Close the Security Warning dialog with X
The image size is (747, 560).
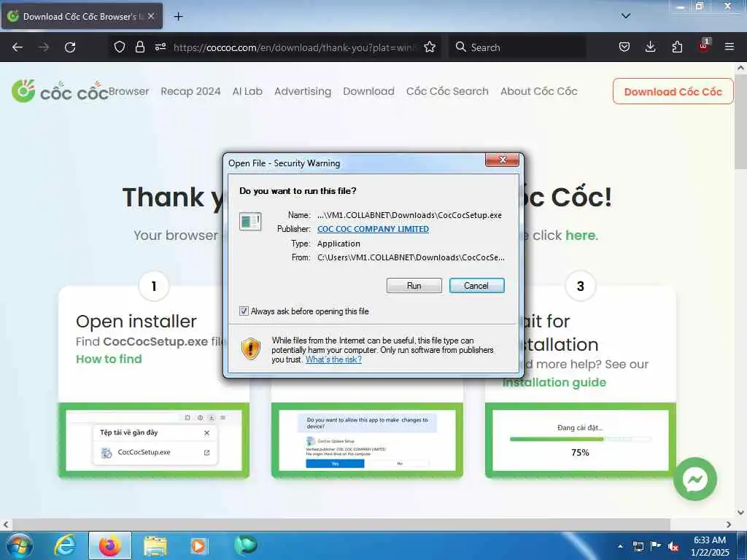click(x=502, y=160)
